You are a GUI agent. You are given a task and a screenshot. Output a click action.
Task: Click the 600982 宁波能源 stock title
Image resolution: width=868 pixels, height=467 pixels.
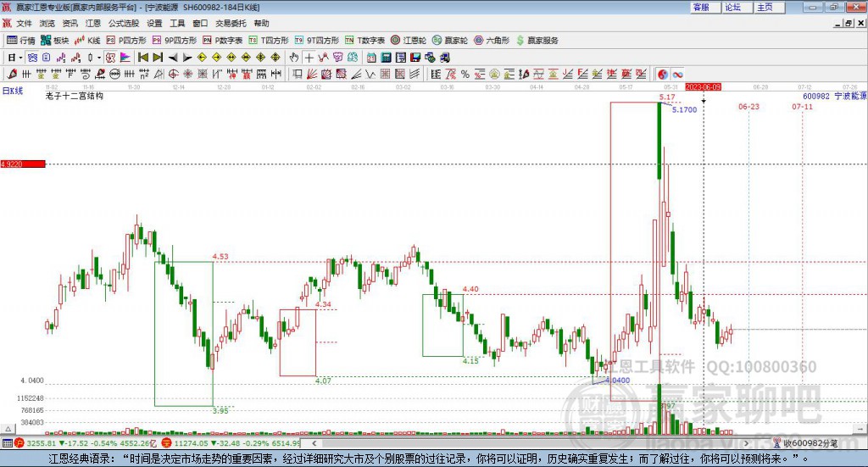[x=835, y=96]
